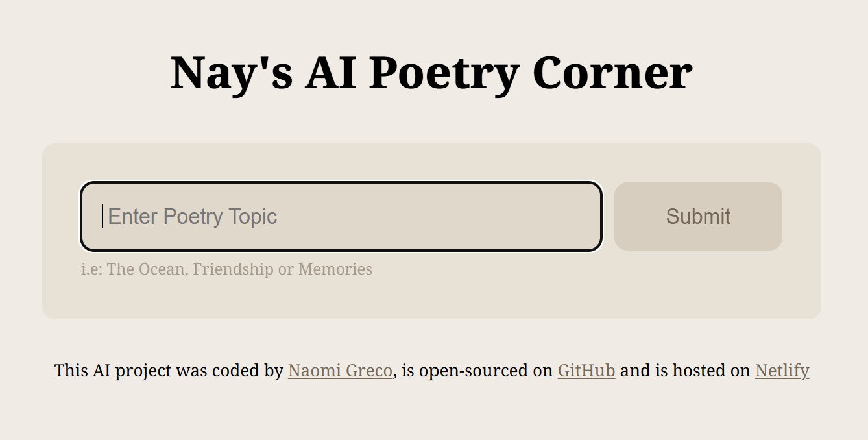Click the example hint text below the input
The width and height of the screenshot is (868, 440).
pos(226,269)
